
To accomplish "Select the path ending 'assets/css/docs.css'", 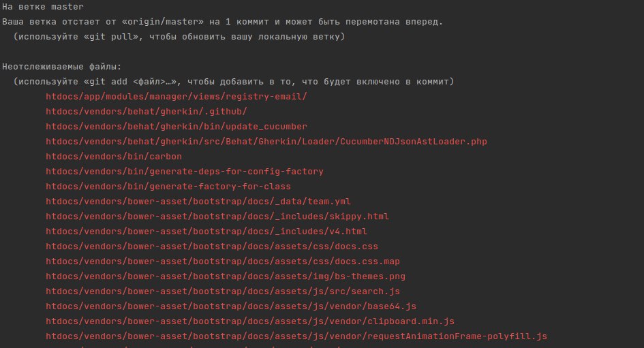I will coord(211,247).
